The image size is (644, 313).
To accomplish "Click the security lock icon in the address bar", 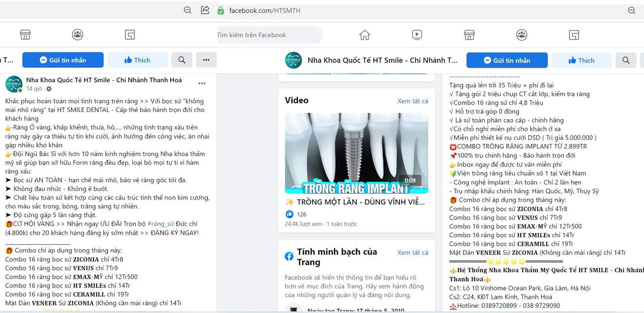I will (220, 10).
